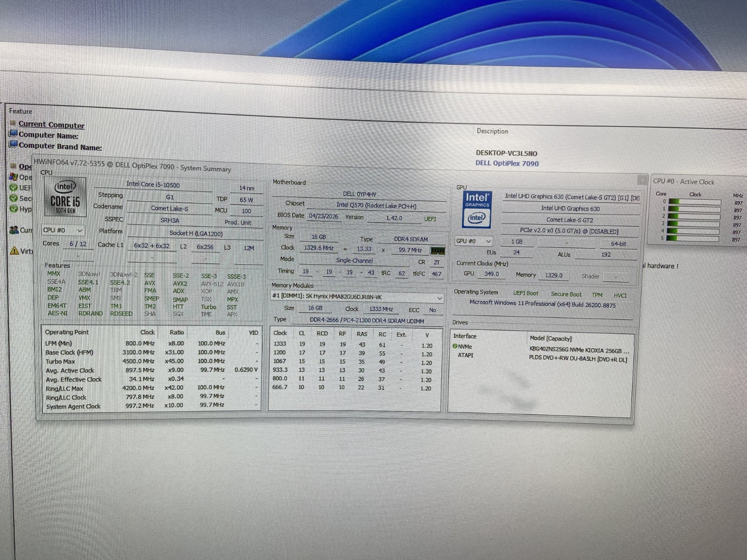Click the monitor icon beside Computer Name
Viewport: 747px width, 560px height.
[x=14, y=134]
